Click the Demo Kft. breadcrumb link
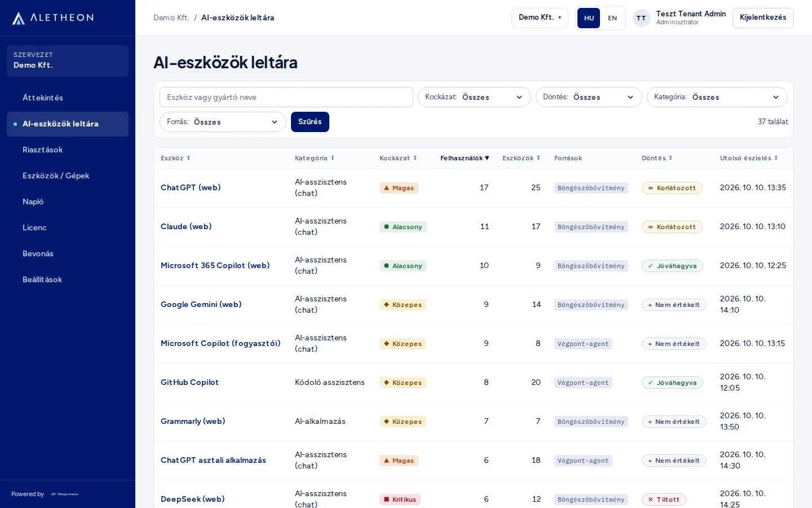This screenshot has height=508, width=812. pos(171,18)
